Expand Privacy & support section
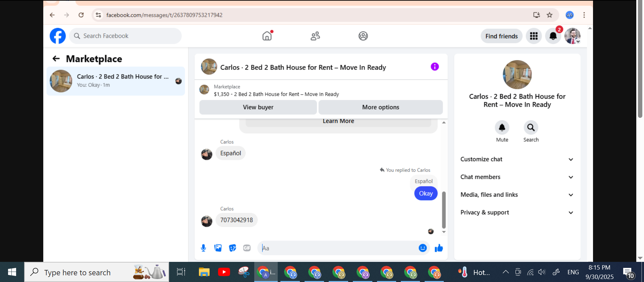Image resolution: width=644 pixels, height=282 pixels. (517, 213)
